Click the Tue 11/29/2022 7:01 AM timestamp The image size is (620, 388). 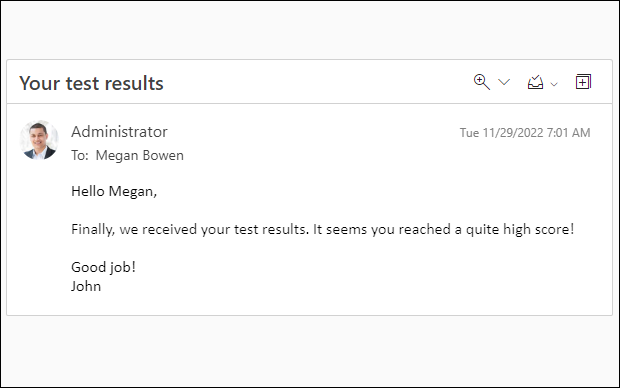coord(525,132)
